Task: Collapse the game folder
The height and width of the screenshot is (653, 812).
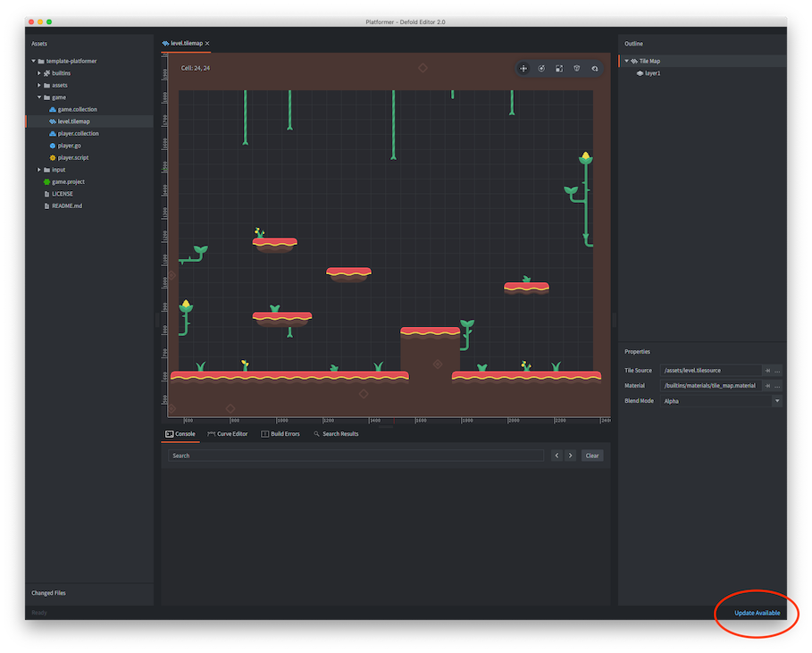Action: click(38, 97)
